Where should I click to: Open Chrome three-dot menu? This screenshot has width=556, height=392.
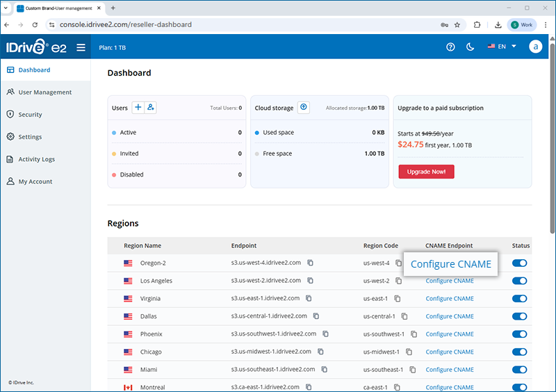pos(546,24)
